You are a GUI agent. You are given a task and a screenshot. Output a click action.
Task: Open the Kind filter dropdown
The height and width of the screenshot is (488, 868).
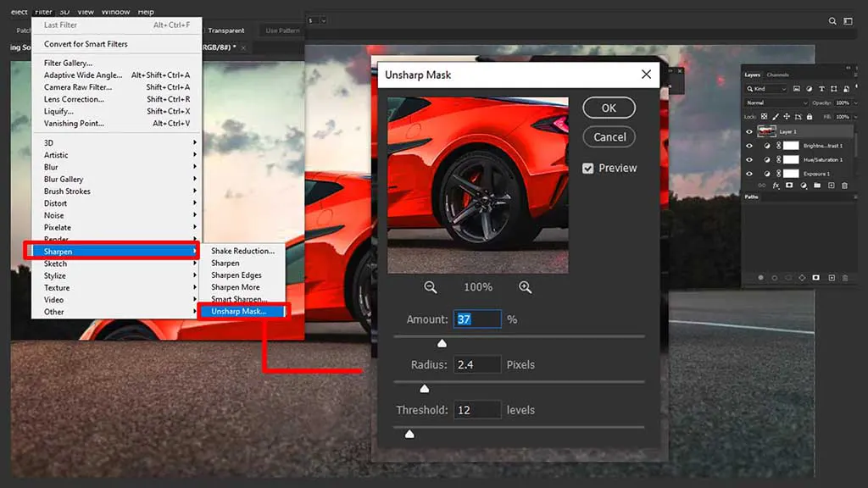pyautogui.click(x=766, y=88)
